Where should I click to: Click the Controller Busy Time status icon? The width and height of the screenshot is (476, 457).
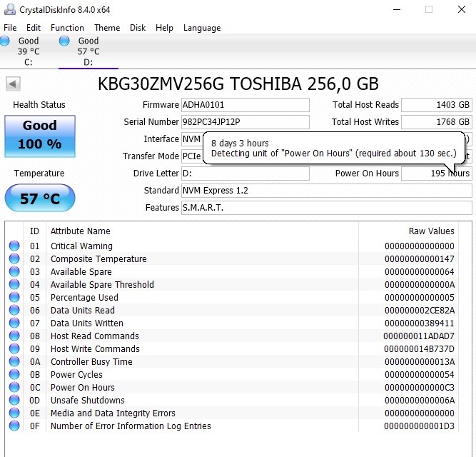tap(14, 361)
